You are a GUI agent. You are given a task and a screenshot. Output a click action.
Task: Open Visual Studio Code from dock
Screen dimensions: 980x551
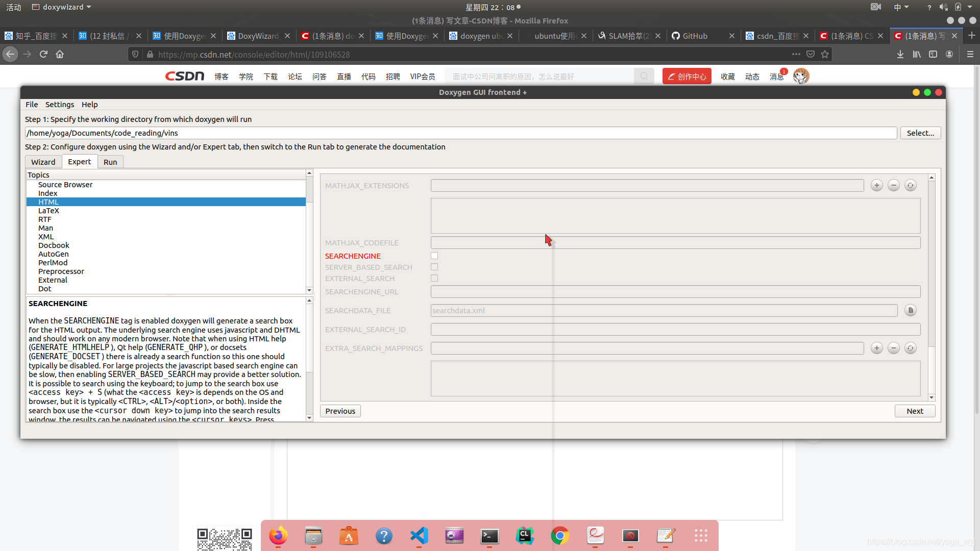point(419,536)
